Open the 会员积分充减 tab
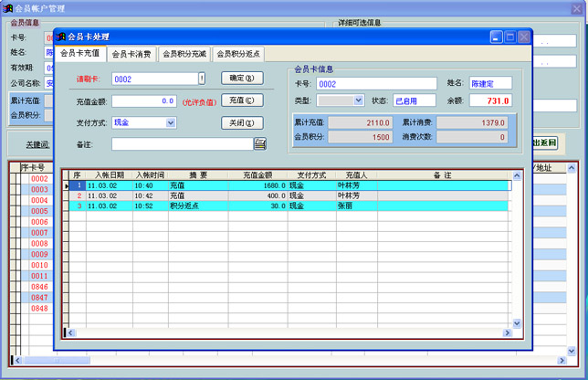This screenshot has height=380, width=588. 184,54
